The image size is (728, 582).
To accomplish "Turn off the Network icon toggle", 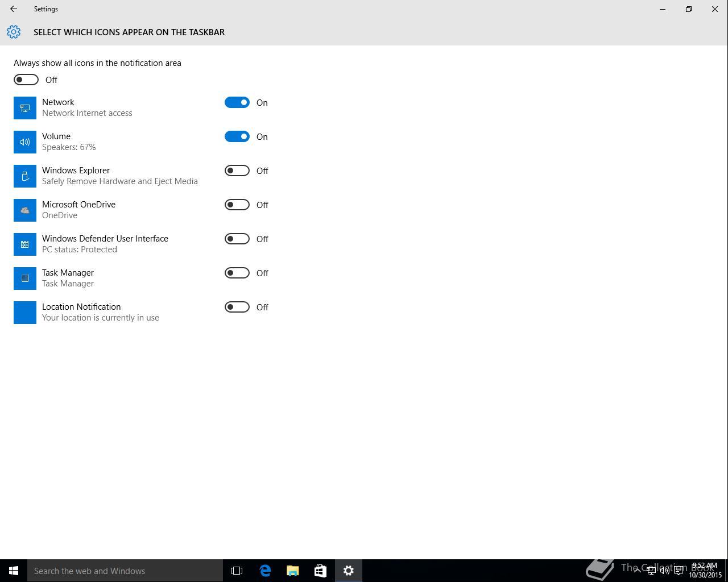I will [237, 102].
